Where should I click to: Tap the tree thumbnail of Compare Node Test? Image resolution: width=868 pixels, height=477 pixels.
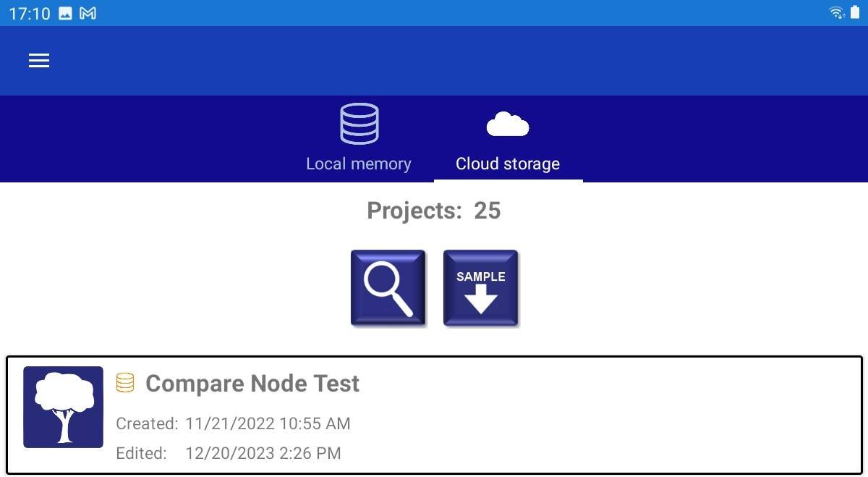(x=64, y=407)
